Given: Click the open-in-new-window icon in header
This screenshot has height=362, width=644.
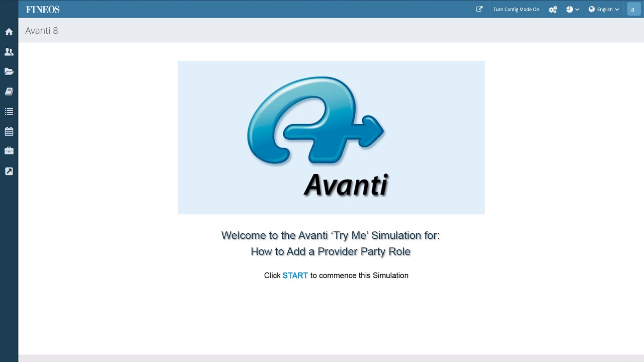Looking at the screenshot, I should point(479,9).
